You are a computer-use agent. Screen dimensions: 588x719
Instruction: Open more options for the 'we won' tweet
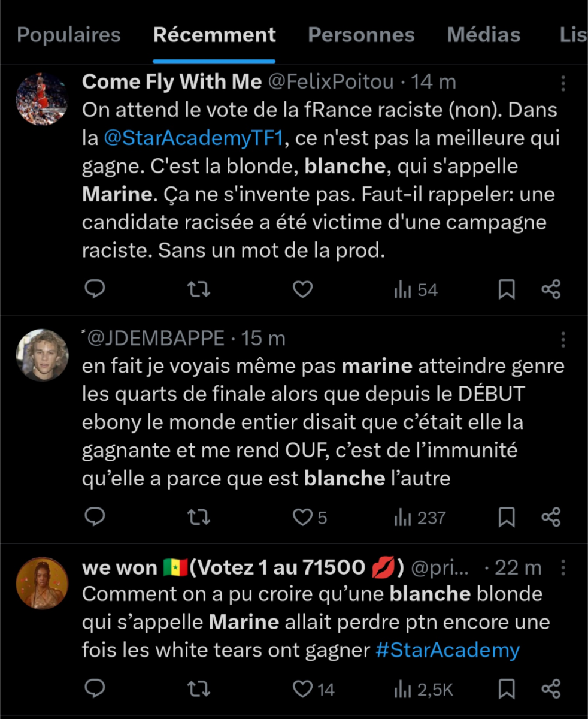(x=563, y=567)
